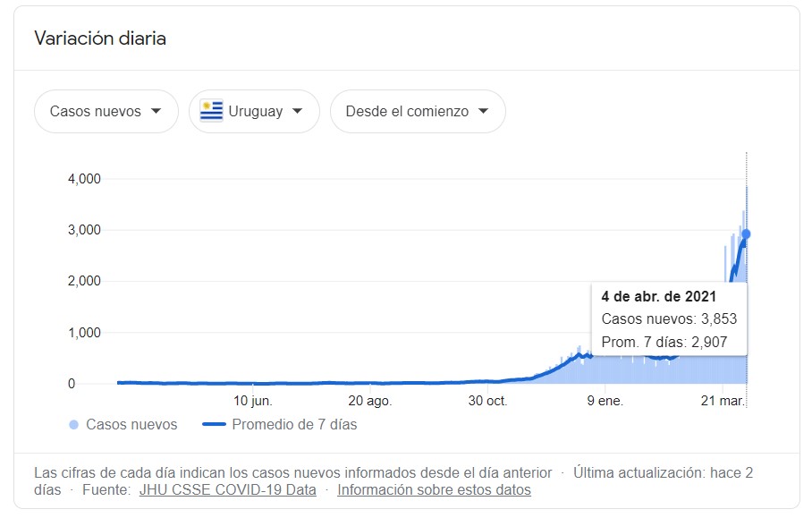This screenshot has width=812, height=518.
Task: Open Información sobre estos datos link
Action: [x=434, y=490]
